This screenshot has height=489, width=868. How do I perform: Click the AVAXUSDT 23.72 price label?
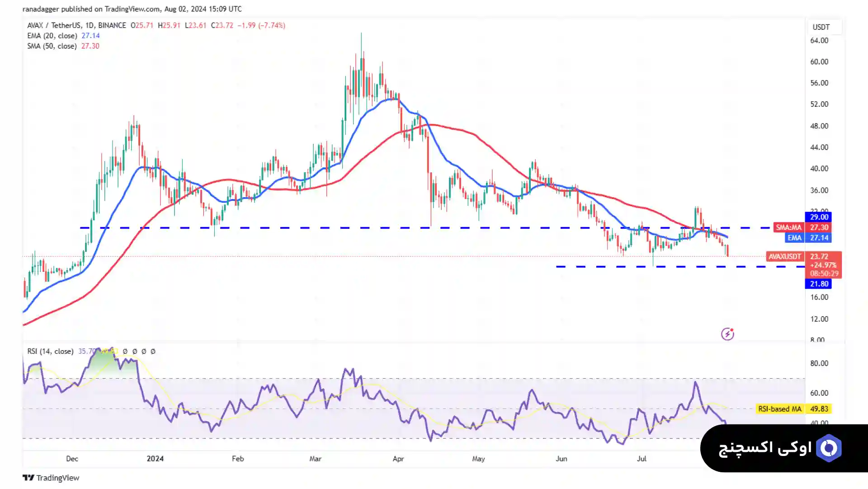(x=804, y=256)
